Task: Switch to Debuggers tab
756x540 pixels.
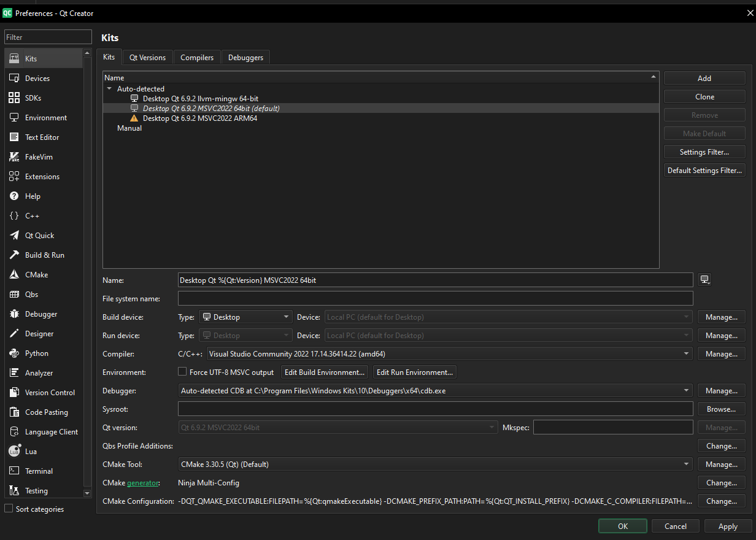Action: pyautogui.click(x=245, y=57)
